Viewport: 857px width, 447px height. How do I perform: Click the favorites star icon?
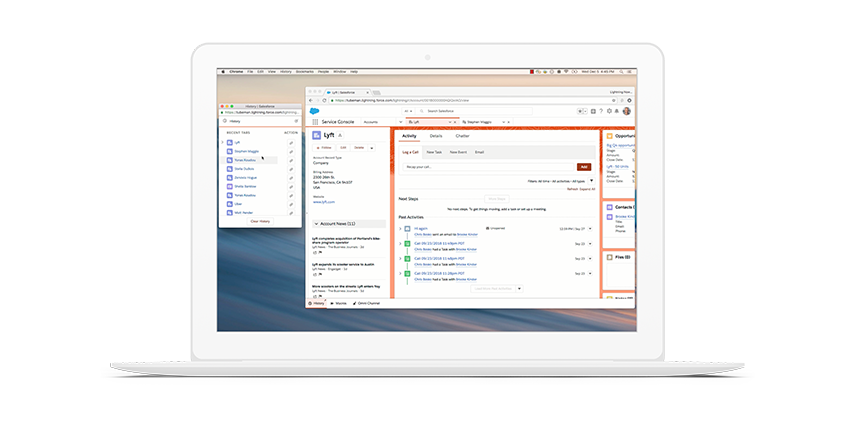pyautogui.click(x=580, y=111)
